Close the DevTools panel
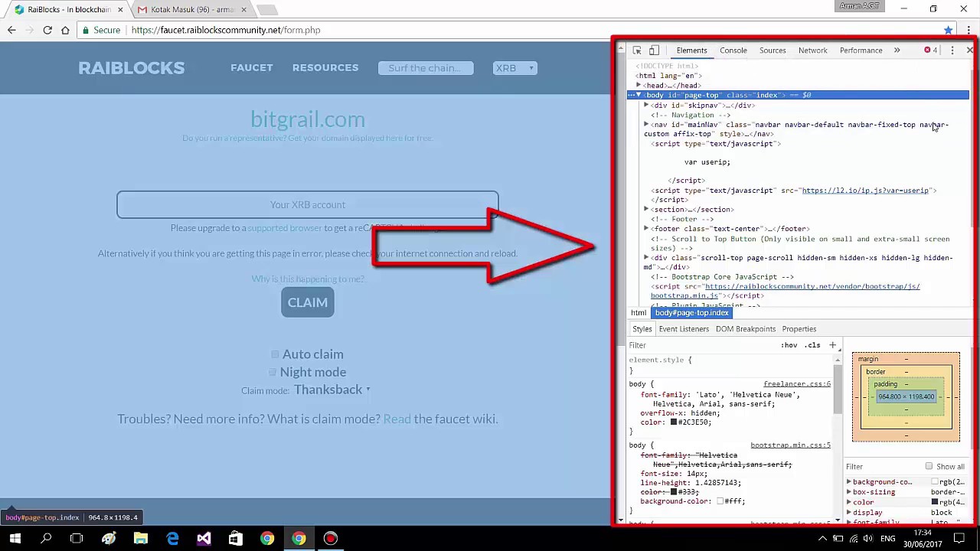 point(969,51)
